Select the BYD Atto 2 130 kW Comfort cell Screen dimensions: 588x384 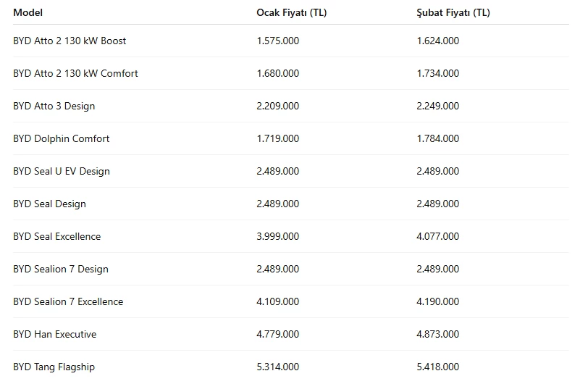point(75,73)
